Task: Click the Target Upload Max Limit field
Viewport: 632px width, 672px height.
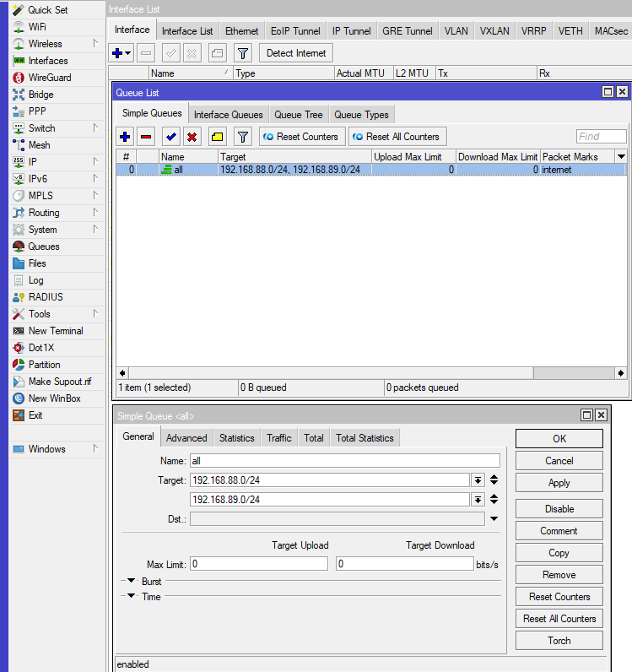Action: click(259, 564)
